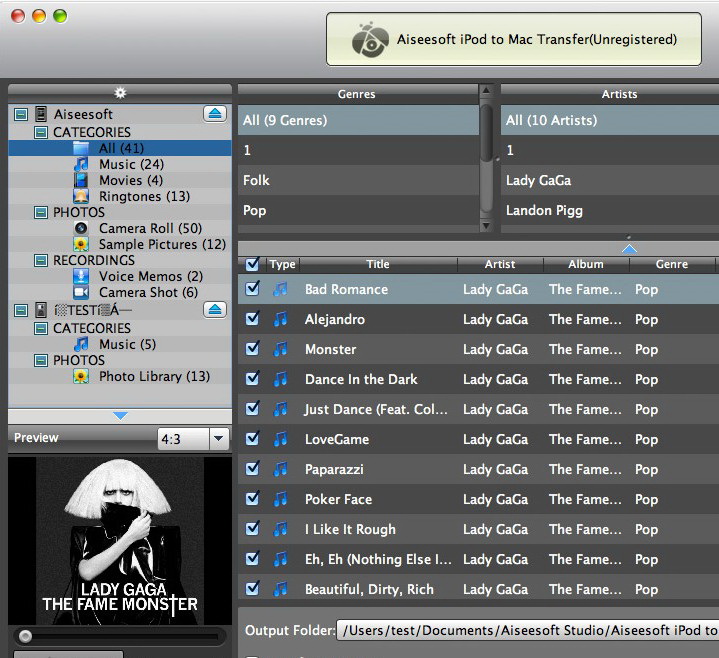Image resolution: width=719 pixels, height=658 pixels.
Task: Click the TEST iPod device icon
Action: click(x=41, y=310)
